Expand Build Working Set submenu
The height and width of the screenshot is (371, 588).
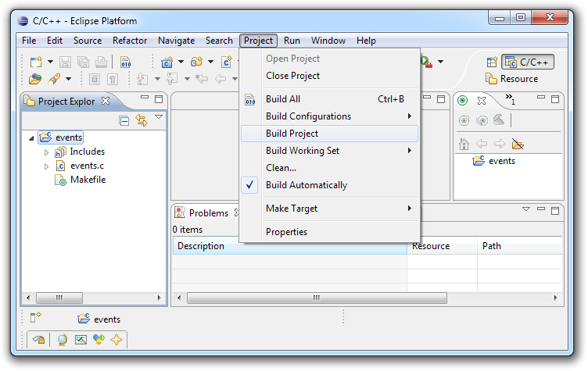(329, 151)
